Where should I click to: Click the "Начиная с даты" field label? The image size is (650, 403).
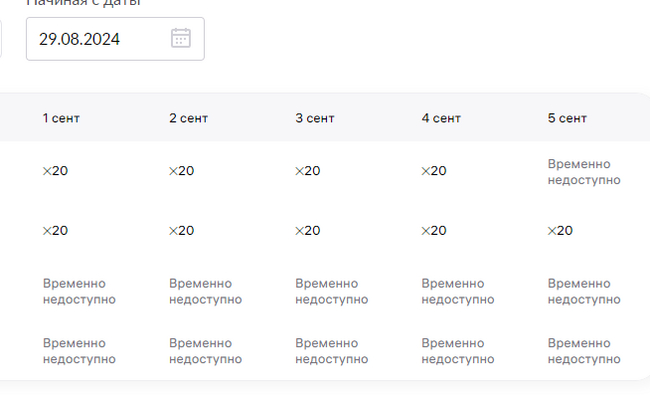click(97, 3)
